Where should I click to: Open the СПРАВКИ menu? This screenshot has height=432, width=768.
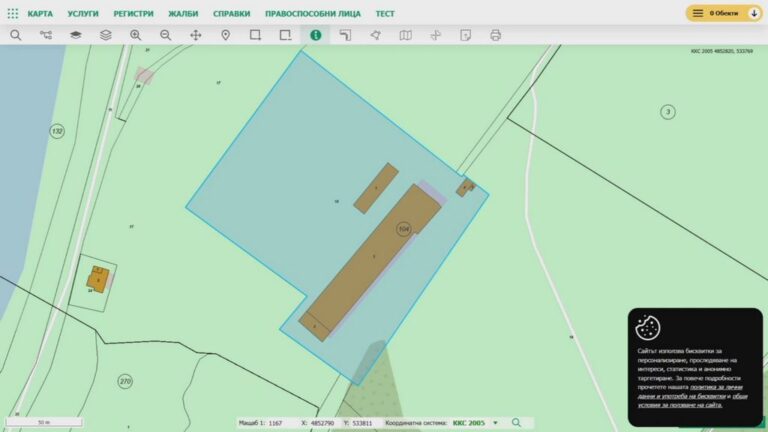232,14
